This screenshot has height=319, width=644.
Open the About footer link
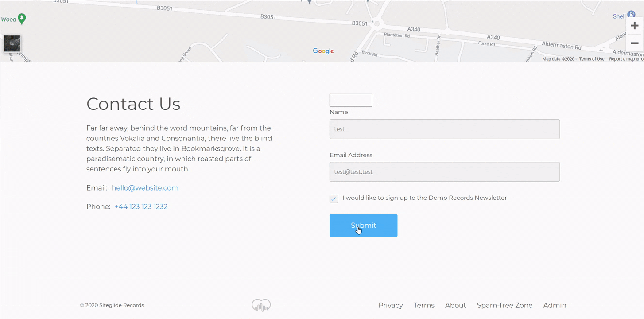point(455,305)
